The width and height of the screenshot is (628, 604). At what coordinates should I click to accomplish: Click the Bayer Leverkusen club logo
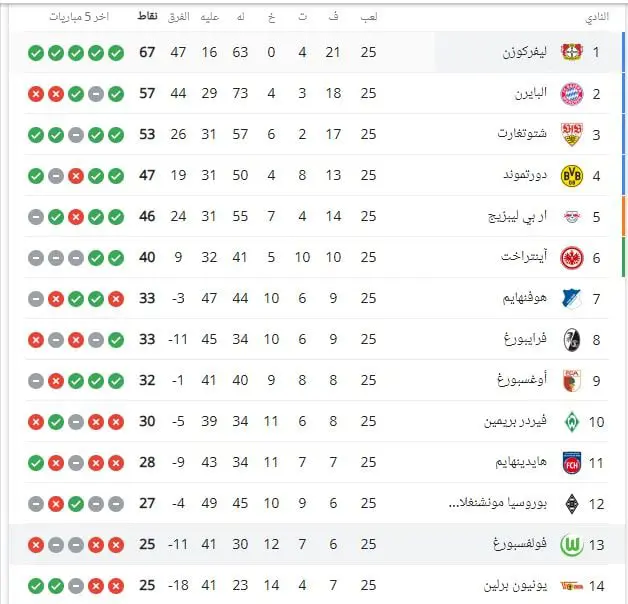572,52
